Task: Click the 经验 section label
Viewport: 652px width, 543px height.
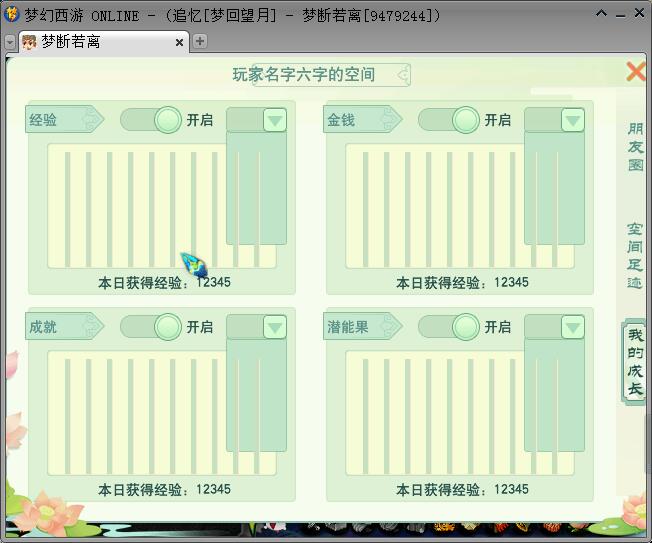Action: (64, 120)
